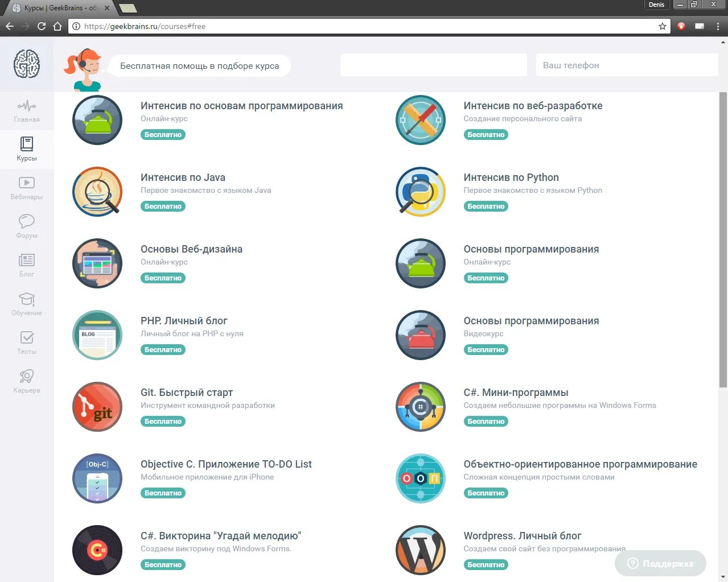Open the Git. Быстрый старт course
This screenshot has width=728, height=582.
point(187,393)
